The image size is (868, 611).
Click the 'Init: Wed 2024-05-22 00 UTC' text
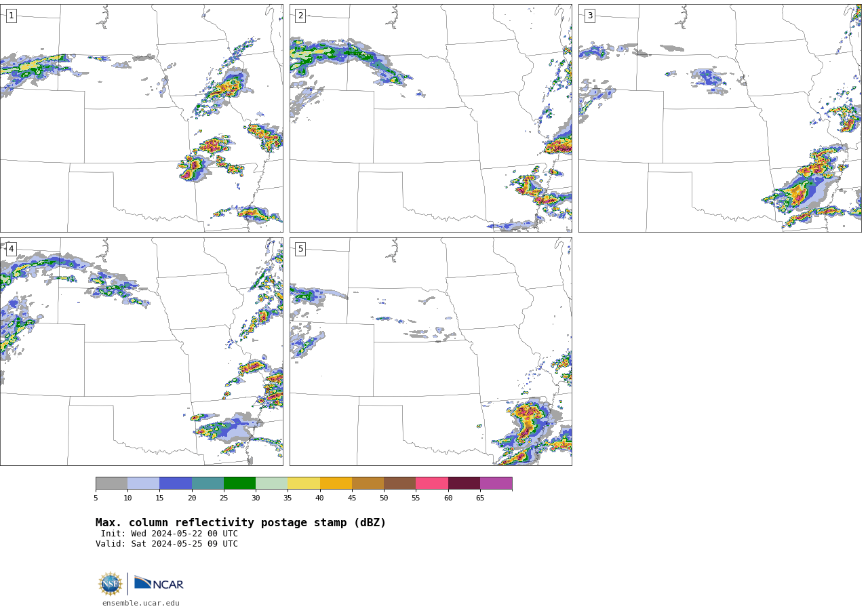[x=170, y=534]
